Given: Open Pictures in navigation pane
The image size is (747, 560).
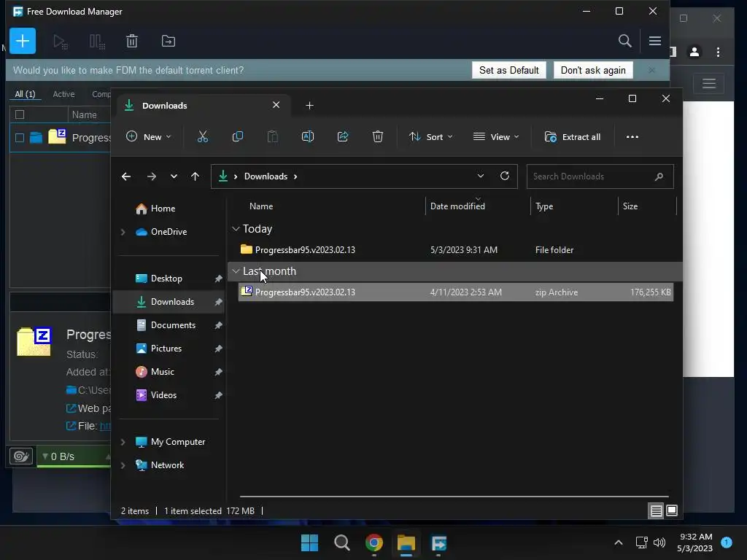Looking at the screenshot, I should (166, 349).
